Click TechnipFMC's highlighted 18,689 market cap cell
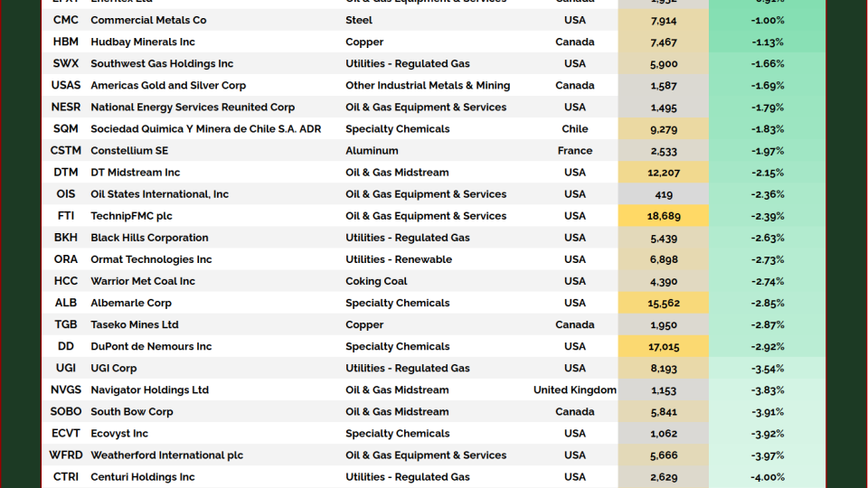868x488 pixels. click(664, 216)
